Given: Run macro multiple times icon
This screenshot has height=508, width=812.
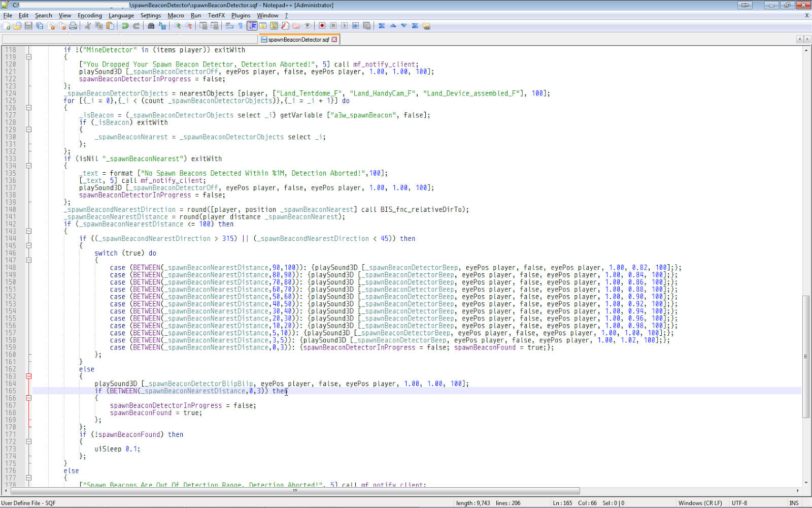Looking at the screenshot, I should (x=355, y=26).
